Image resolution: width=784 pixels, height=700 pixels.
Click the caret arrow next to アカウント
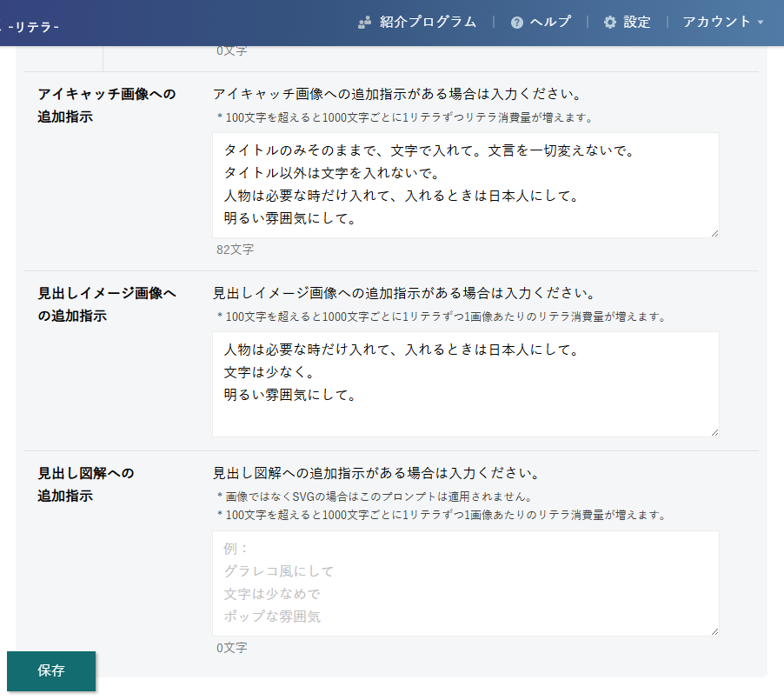pyautogui.click(x=761, y=23)
